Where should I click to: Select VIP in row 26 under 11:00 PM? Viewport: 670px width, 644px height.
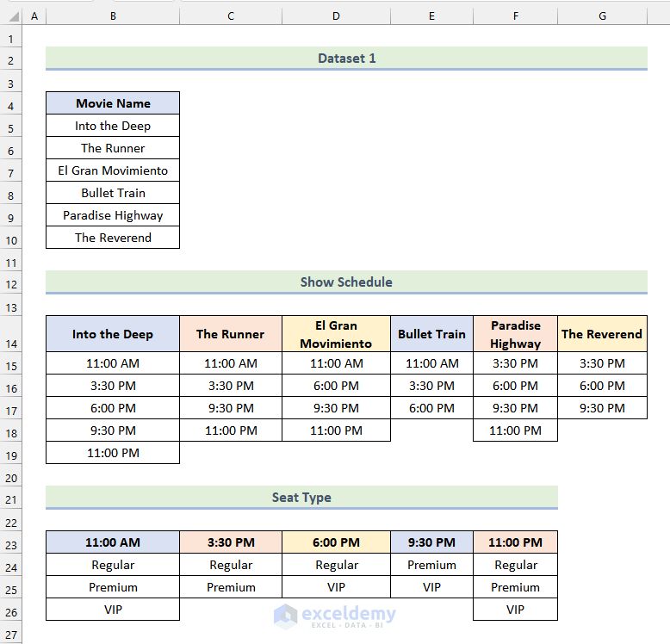click(515, 610)
